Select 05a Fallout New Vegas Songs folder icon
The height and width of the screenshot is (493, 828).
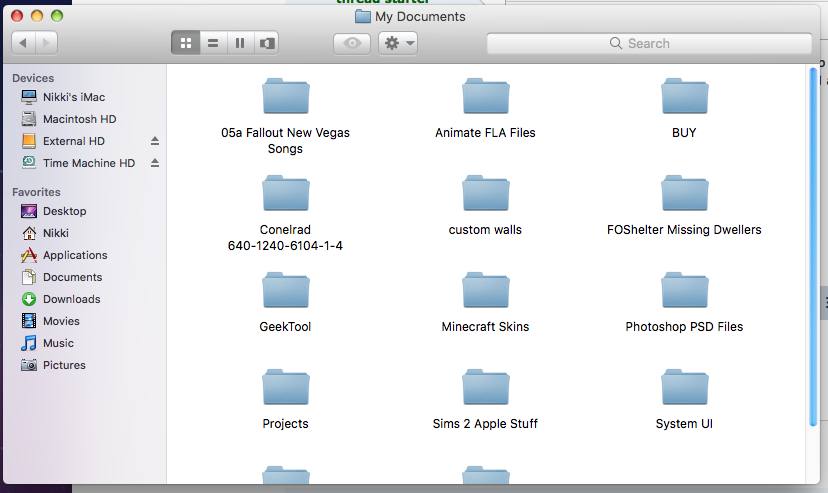[x=286, y=96]
